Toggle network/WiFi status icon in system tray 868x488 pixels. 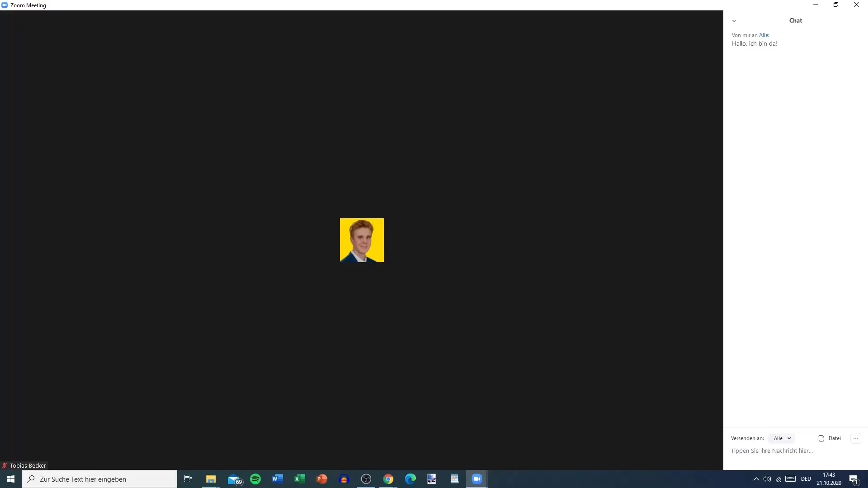pos(778,479)
